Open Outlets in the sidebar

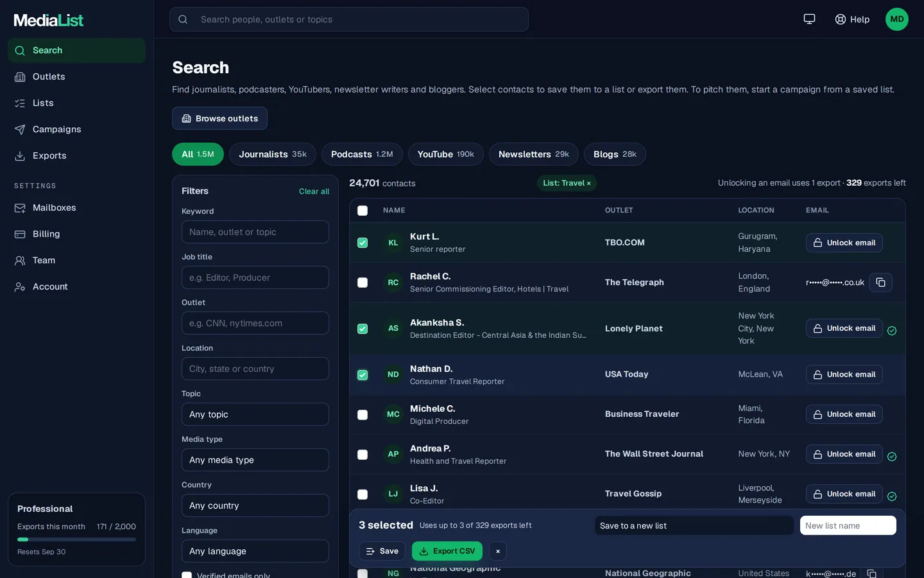coord(76,76)
